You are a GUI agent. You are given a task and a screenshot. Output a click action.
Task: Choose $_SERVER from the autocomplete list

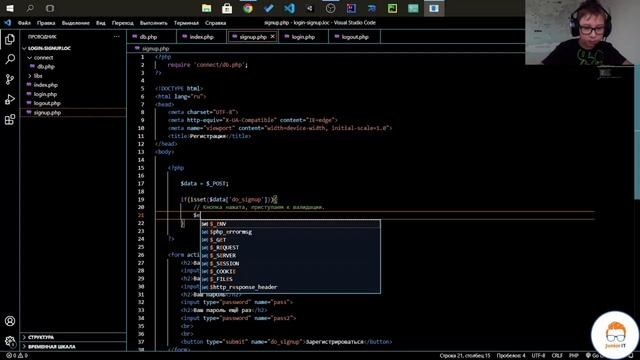click(290, 256)
